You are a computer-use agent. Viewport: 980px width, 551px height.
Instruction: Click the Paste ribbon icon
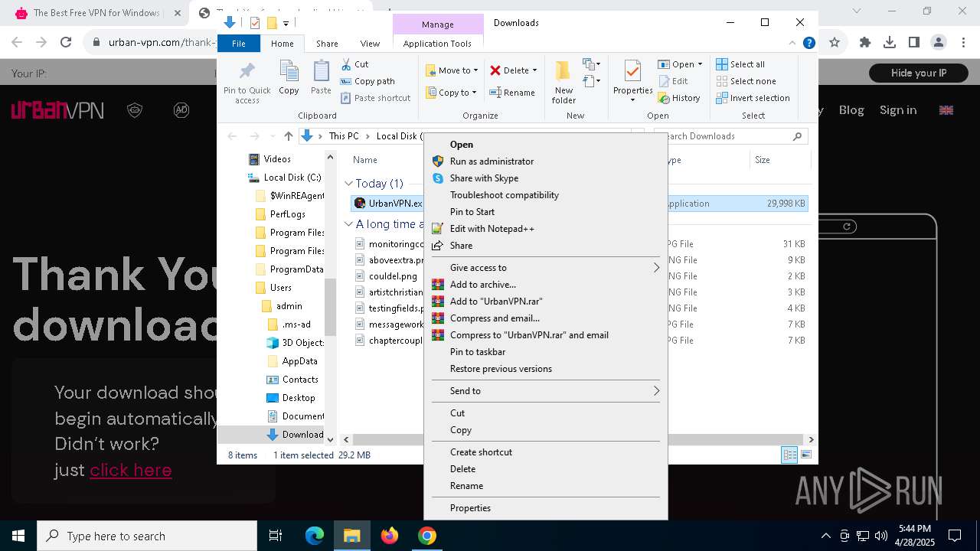coord(321,78)
